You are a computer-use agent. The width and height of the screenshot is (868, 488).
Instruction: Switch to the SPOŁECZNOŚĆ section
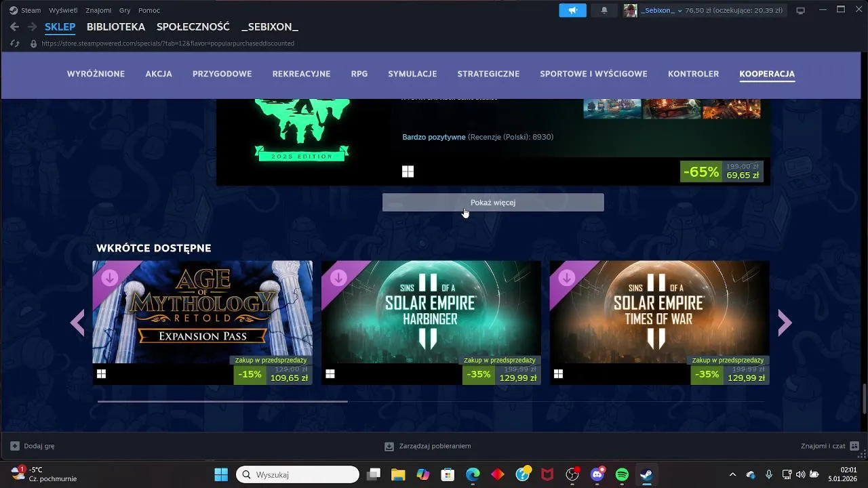(x=193, y=27)
